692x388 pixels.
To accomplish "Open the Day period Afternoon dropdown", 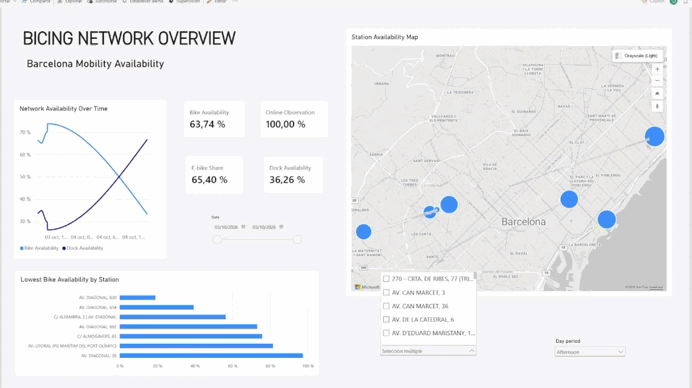I will pyautogui.click(x=590, y=352).
